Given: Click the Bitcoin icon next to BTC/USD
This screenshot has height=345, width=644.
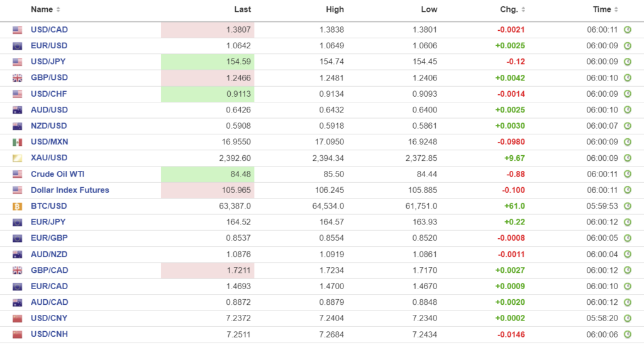Looking at the screenshot, I should (18, 206).
